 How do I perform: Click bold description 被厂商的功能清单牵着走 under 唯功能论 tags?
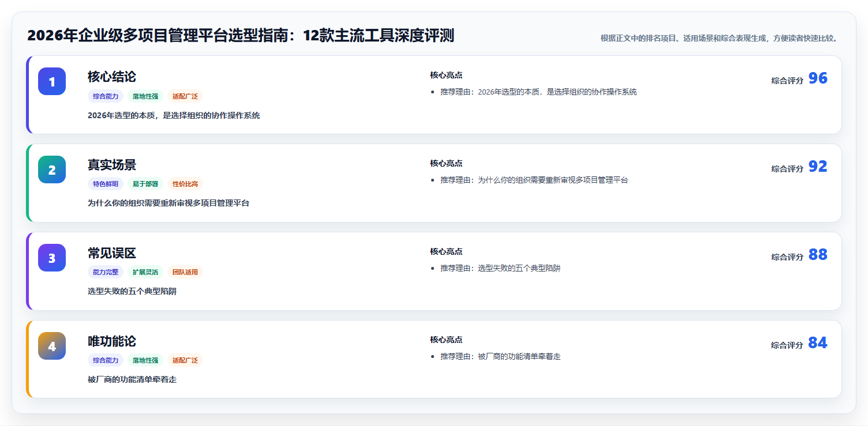point(132,380)
